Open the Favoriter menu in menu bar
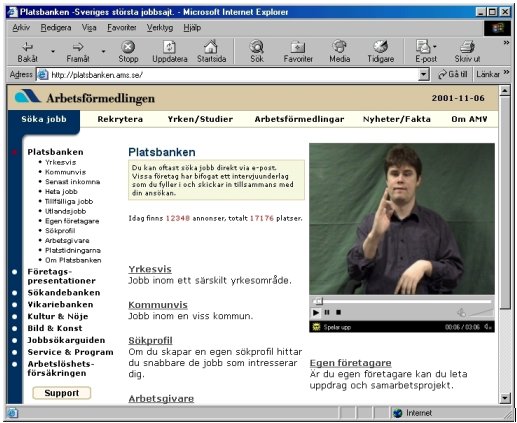Viewport: 517px width, 423px height. [122, 28]
